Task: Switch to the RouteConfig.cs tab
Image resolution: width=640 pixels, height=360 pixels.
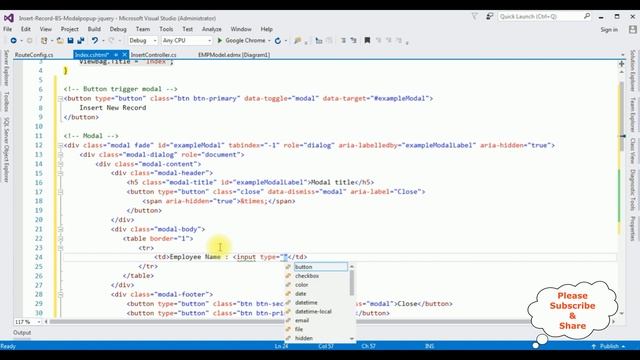Action: [x=34, y=55]
